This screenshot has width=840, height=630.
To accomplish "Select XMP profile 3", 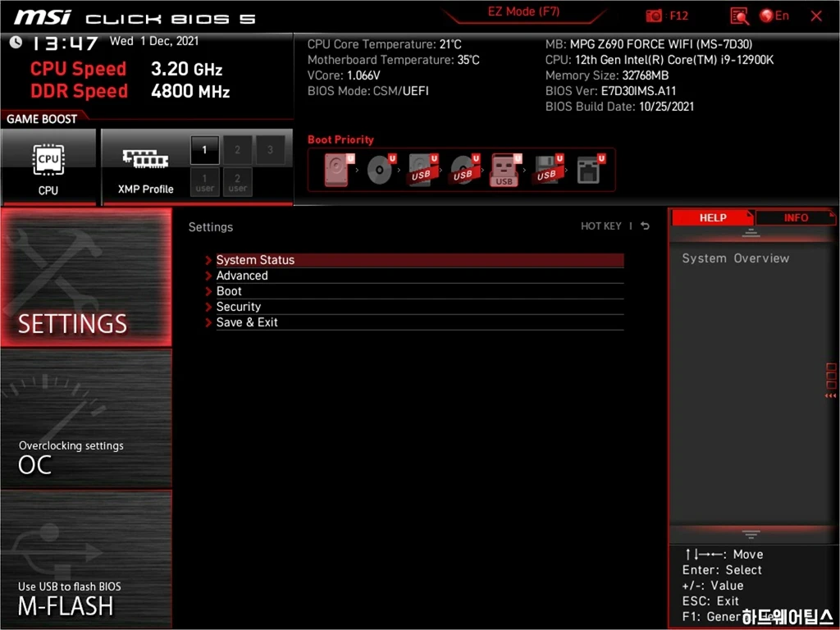I will [271, 150].
